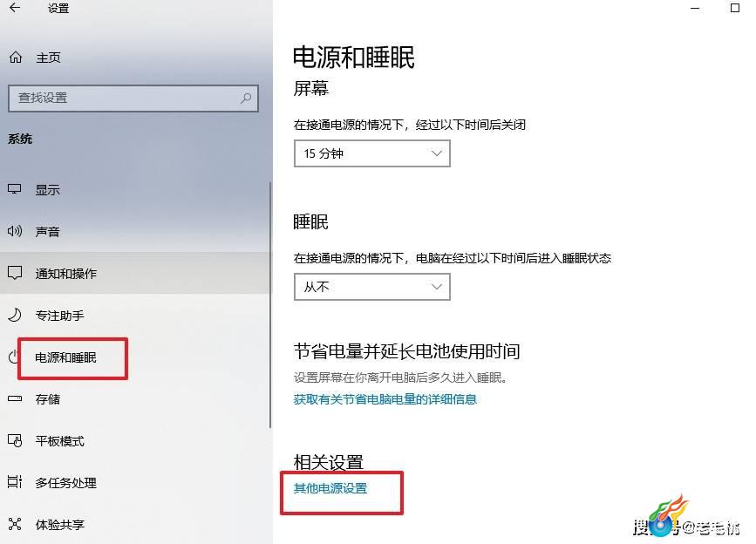The width and height of the screenshot is (756, 544).
Task: Click the 查找设置 search field
Action: (x=133, y=99)
